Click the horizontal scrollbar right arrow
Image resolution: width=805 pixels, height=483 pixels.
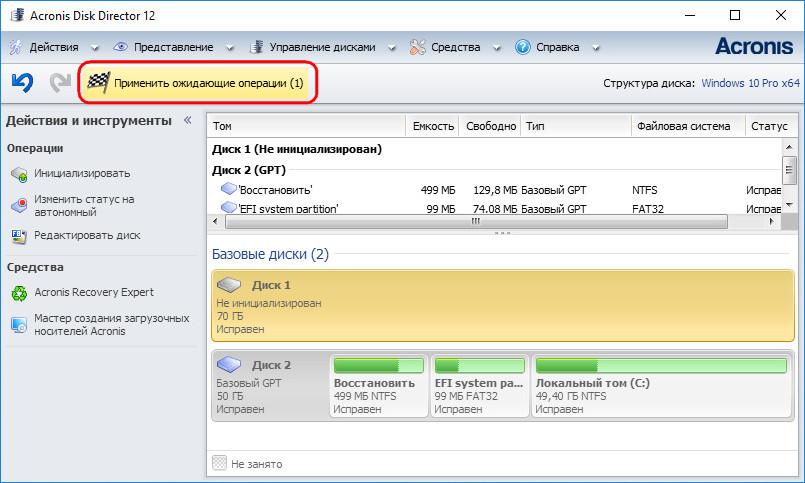click(x=772, y=221)
